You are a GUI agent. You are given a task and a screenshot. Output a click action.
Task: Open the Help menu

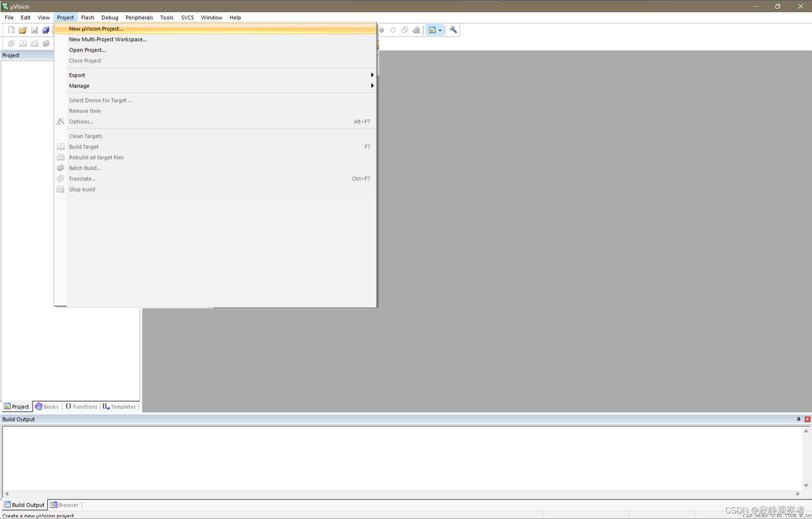(235, 18)
